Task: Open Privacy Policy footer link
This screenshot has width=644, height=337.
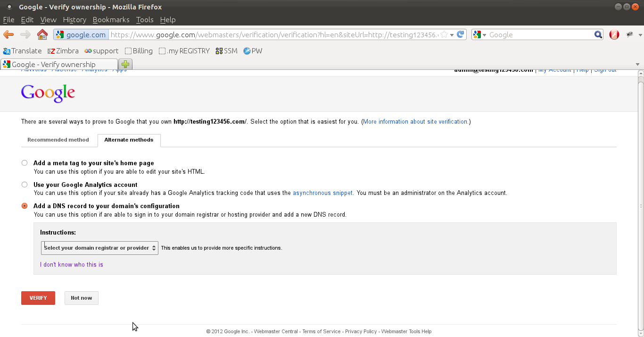Action: click(x=361, y=331)
